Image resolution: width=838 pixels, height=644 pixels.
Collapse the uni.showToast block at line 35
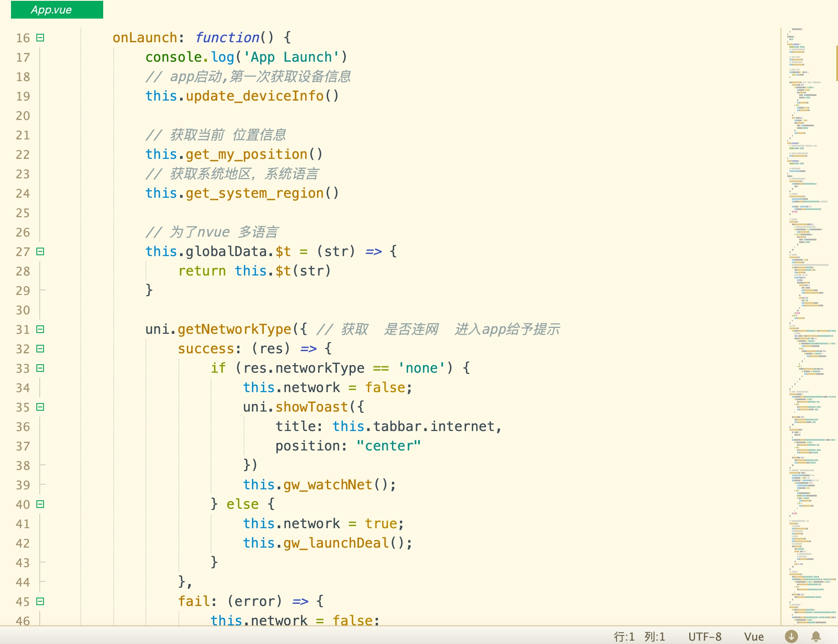pos(40,407)
